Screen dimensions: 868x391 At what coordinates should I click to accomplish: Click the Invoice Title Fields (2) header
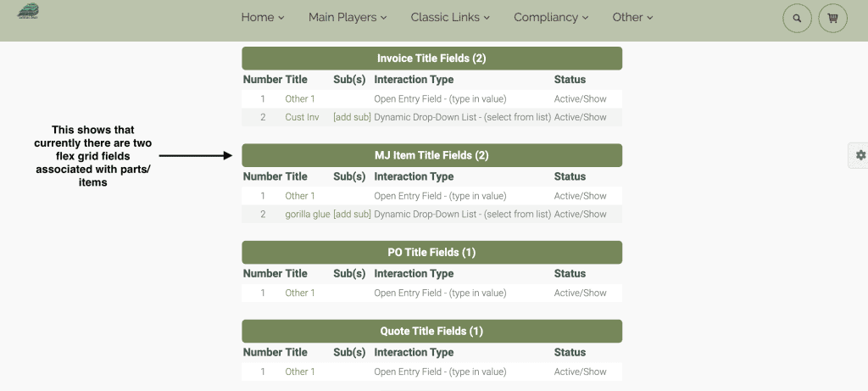pos(431,59)
